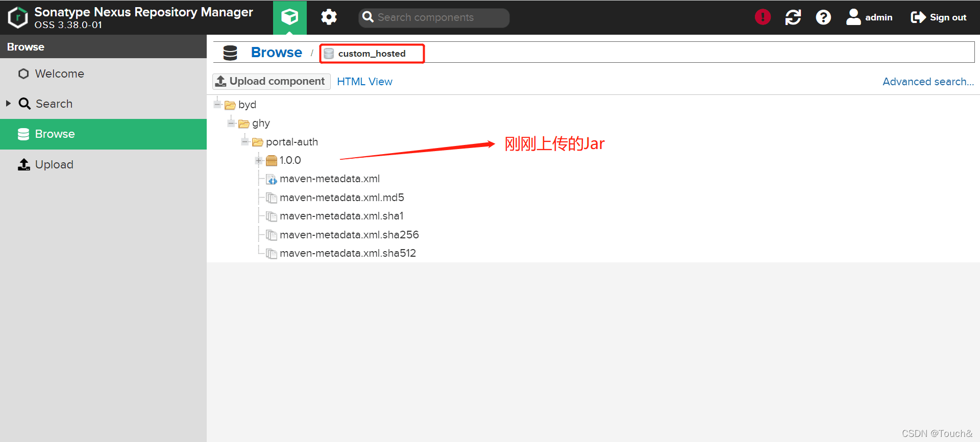Expand the 1.0.0 version node
The width and height of the screenshot is (980, 442).
click(x=259, y=160)
